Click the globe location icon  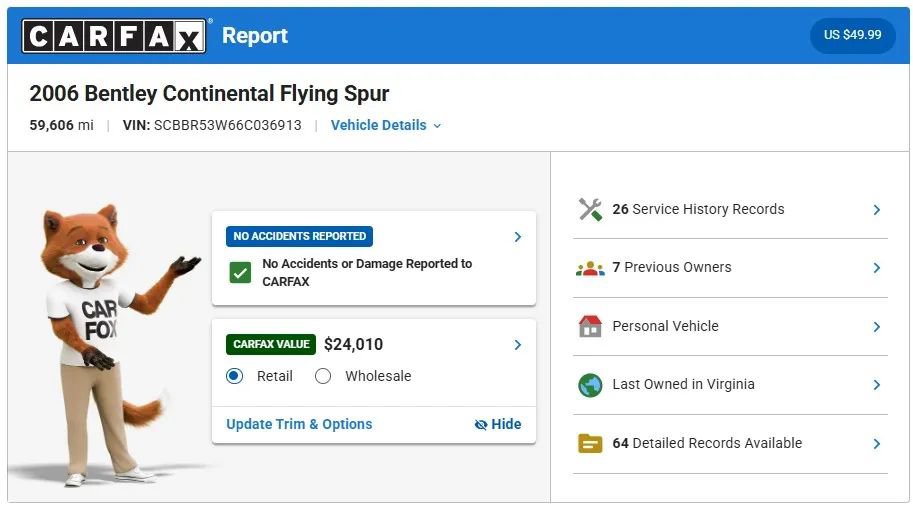590,385
